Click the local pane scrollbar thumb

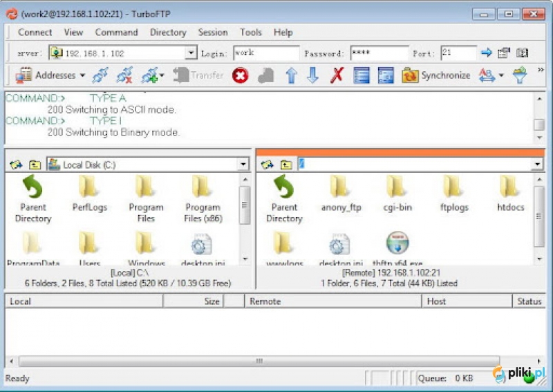pyautogui.click(x=244, y=205)
